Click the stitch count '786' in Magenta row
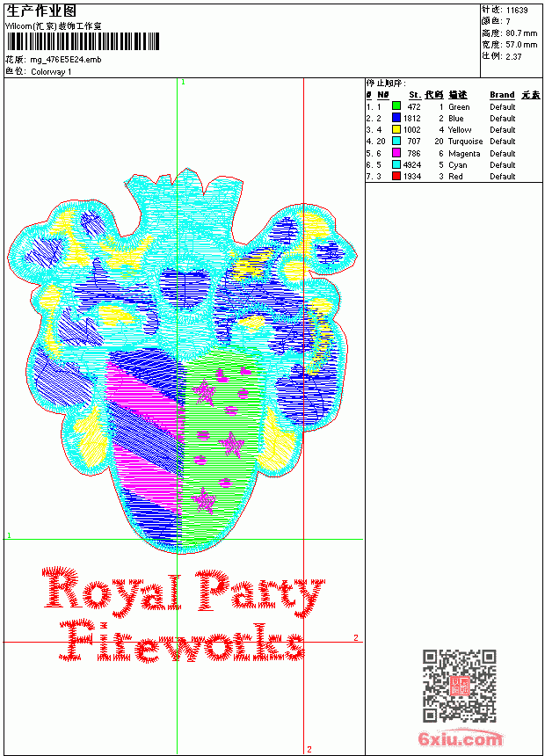The height and width of the screenshot is (756, 545). (x=414, y=153)
